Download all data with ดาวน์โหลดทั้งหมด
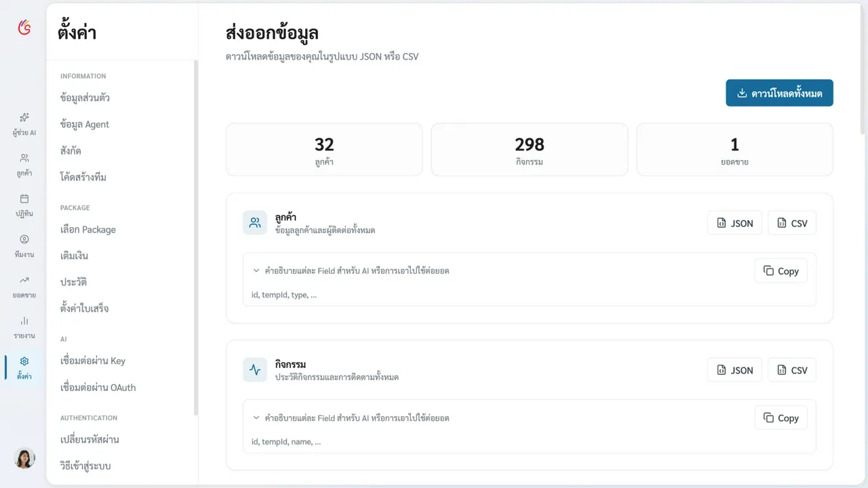 pos(779,93)
